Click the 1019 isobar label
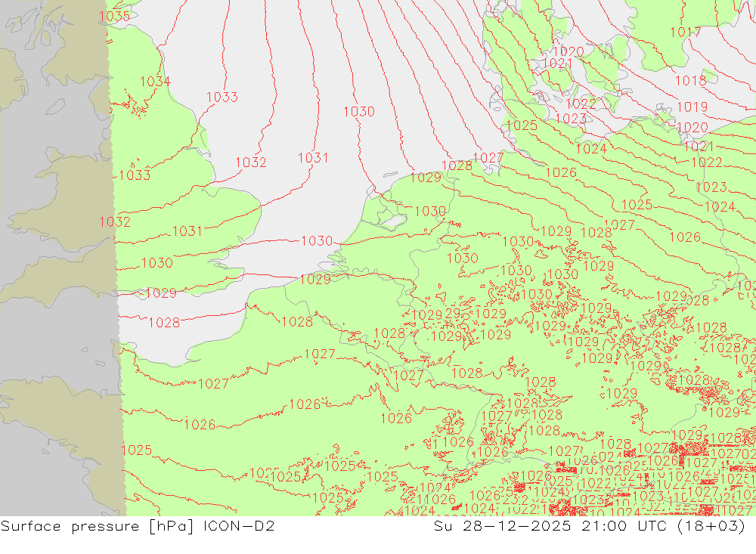Image resolution: width=756 pixels, height=554 pixels. [692, 107]
